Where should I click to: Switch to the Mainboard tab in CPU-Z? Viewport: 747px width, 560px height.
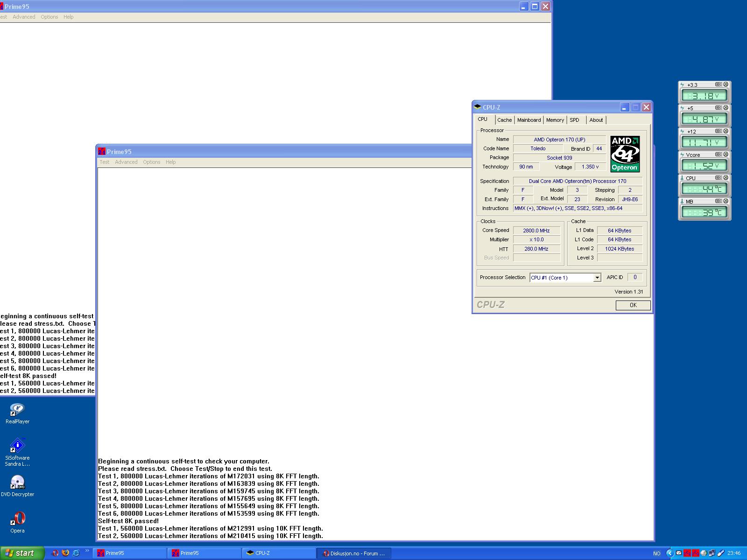coord(529,120)
